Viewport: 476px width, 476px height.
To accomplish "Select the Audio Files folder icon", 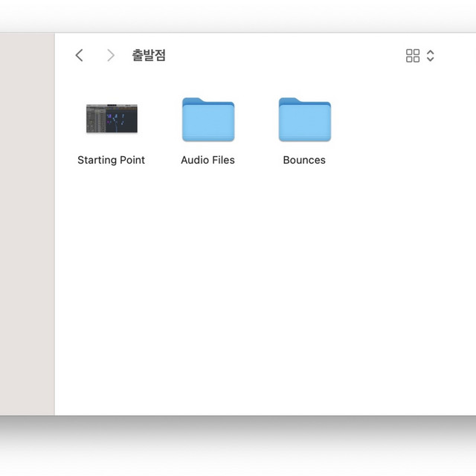I will tap(208, 120).
